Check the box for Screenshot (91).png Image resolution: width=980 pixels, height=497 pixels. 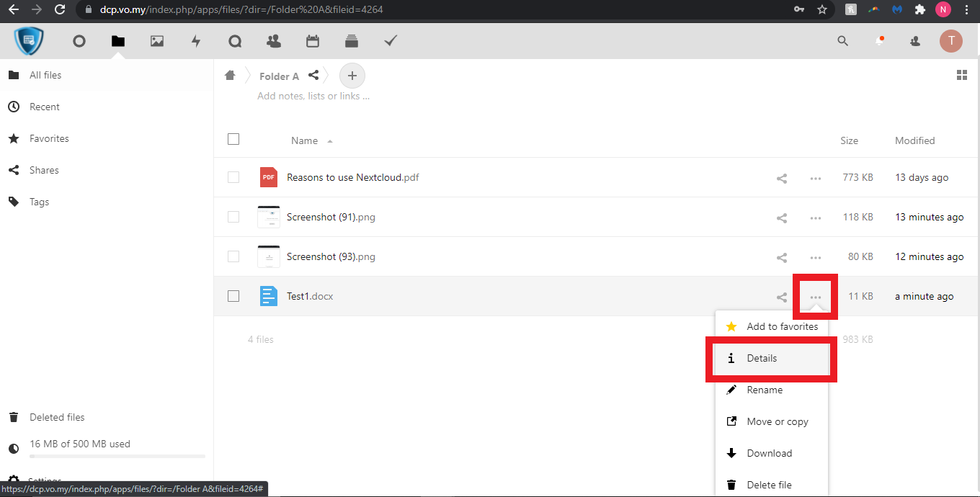pyautogui.click(x=233, y=217)
